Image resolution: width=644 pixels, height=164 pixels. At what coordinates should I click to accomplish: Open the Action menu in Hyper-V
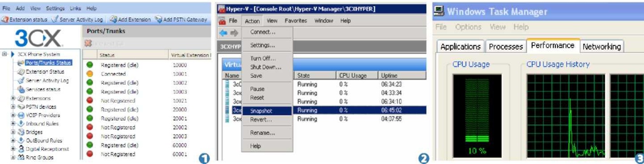point(252,21)
